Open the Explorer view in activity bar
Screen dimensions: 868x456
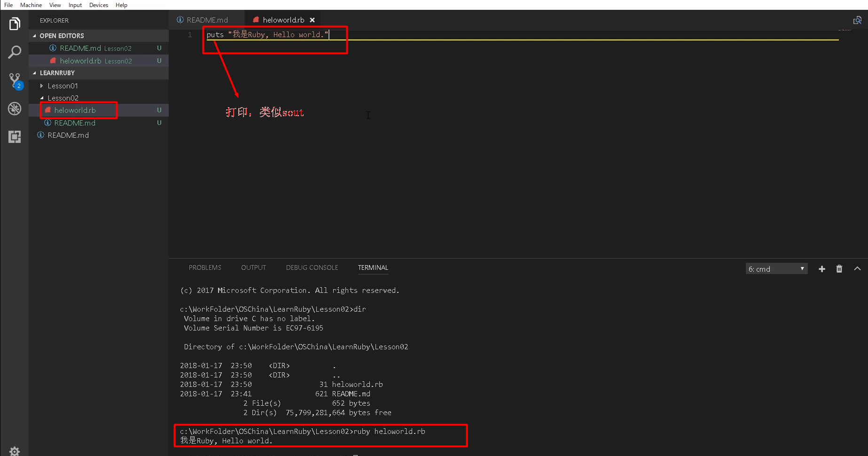pos(15,24)
